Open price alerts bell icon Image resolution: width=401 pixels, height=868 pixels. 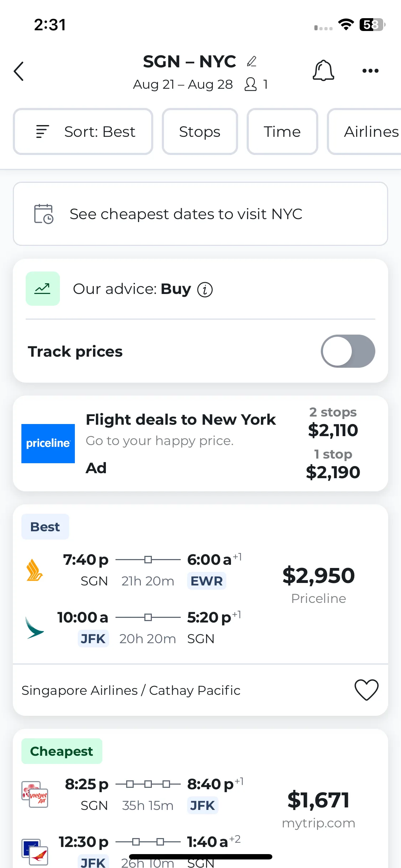[x=323, y=70]
